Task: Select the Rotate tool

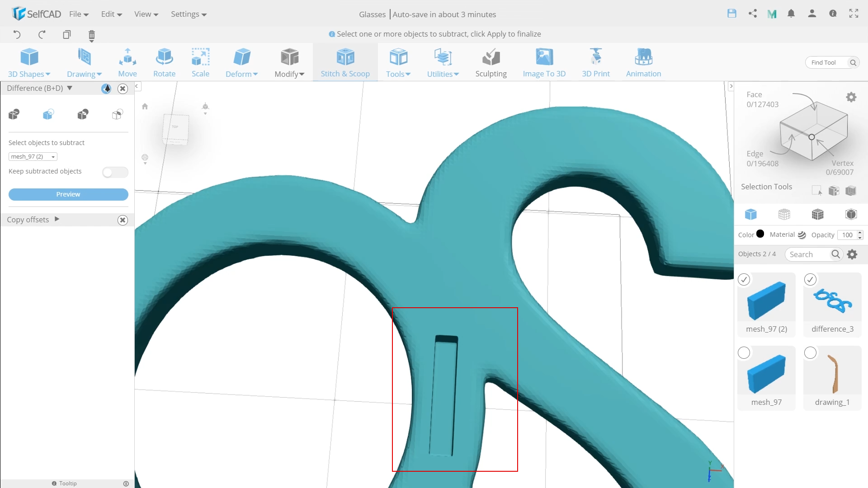Action: [x=164, y=63]
